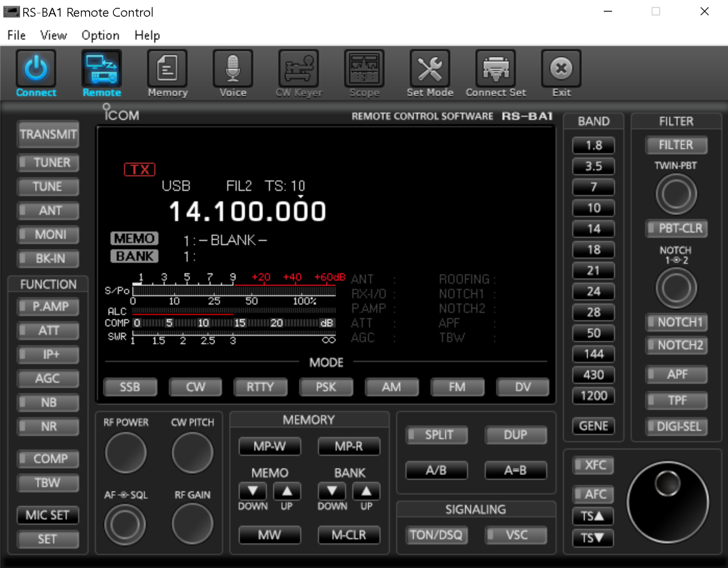728x568 pixels.
Task: Toggle the DIGI-SEL button
Action: (x=677, y=426)
